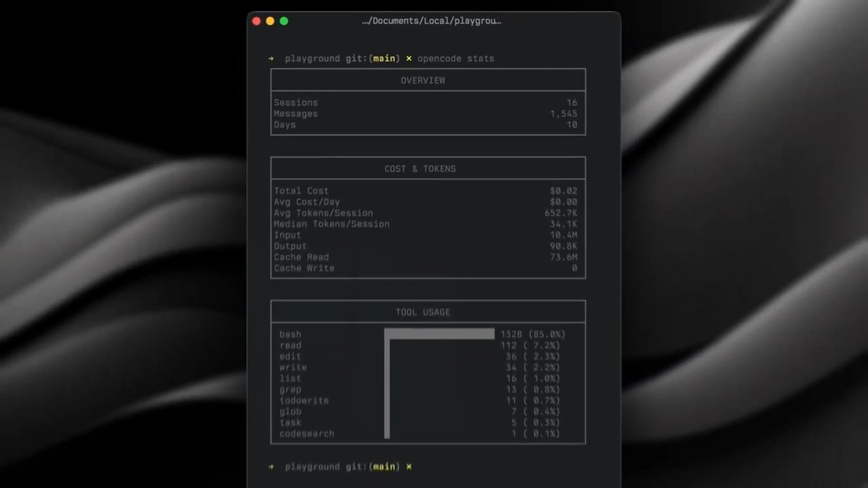Image resolution: width=868 pixels, height=488 pixels.
Task: Click the list count '16 ( 1.0%)'
Action: pyautogui.click(x=533, y=378)
